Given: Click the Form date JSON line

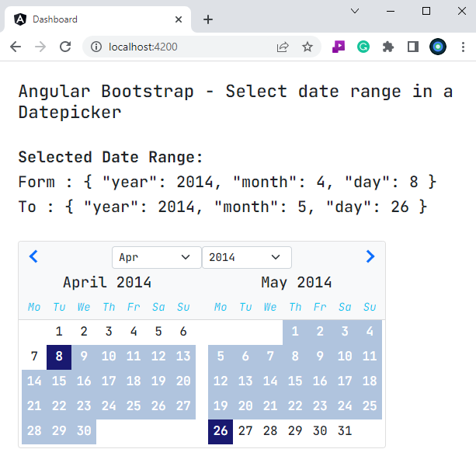Looking at the screenshot, I should (228, 182).
